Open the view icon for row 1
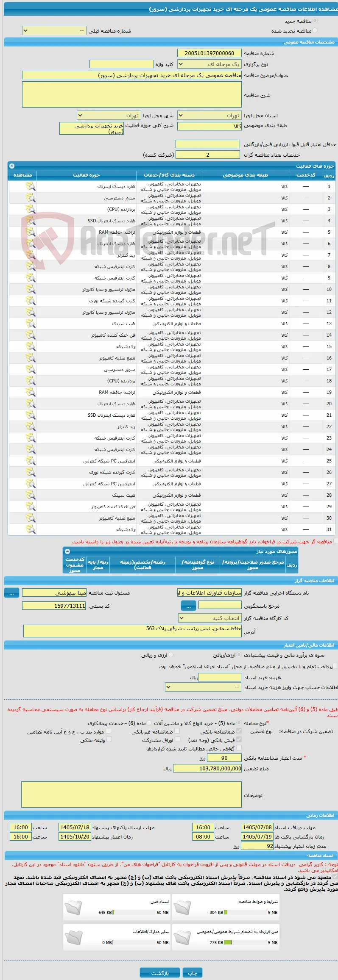 [30, 186]
